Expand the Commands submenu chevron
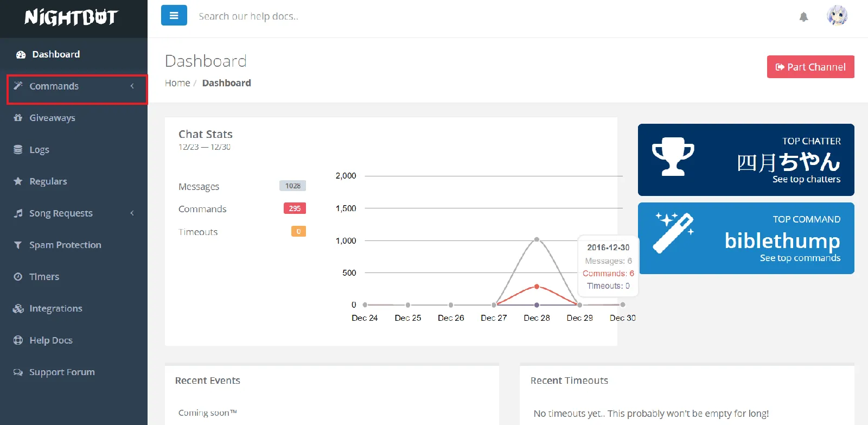Image resolution: width=868 pixels, height=425 pixels. click(132, 86)
